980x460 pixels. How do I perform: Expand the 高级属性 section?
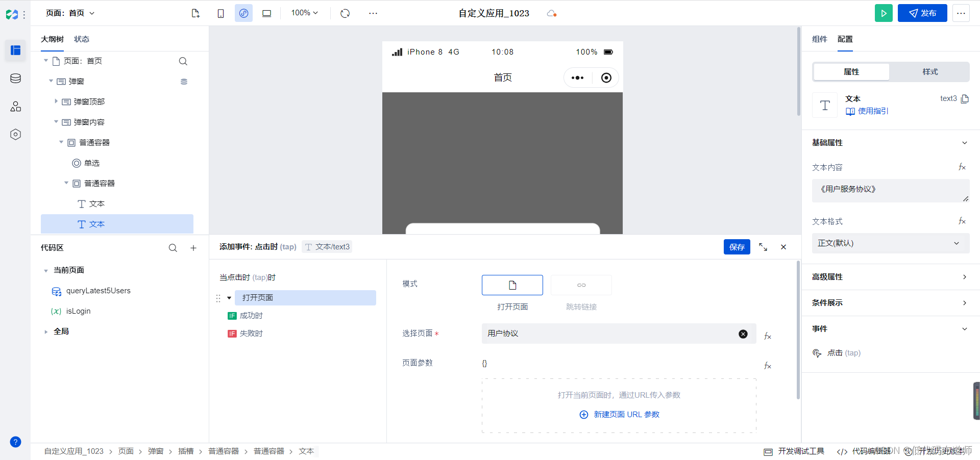[965, 277]
